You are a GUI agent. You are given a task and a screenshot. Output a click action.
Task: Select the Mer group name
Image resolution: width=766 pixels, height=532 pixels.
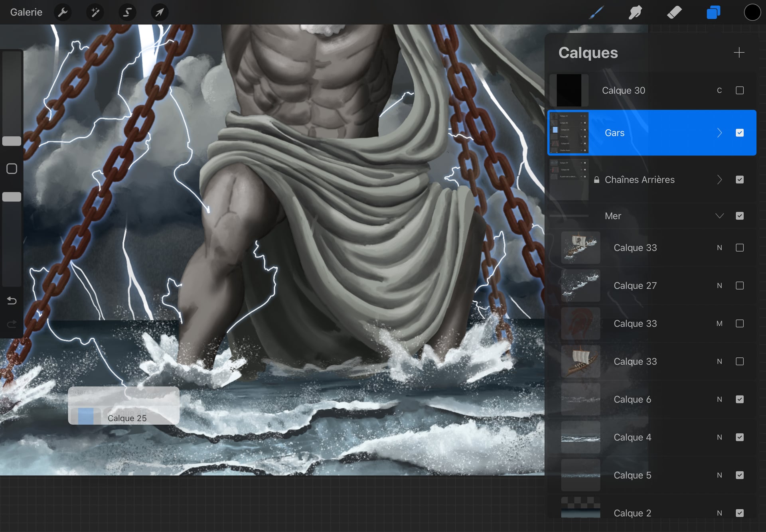613,216
